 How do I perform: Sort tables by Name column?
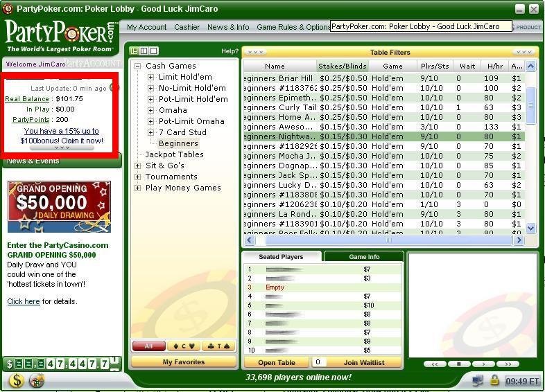275,66
